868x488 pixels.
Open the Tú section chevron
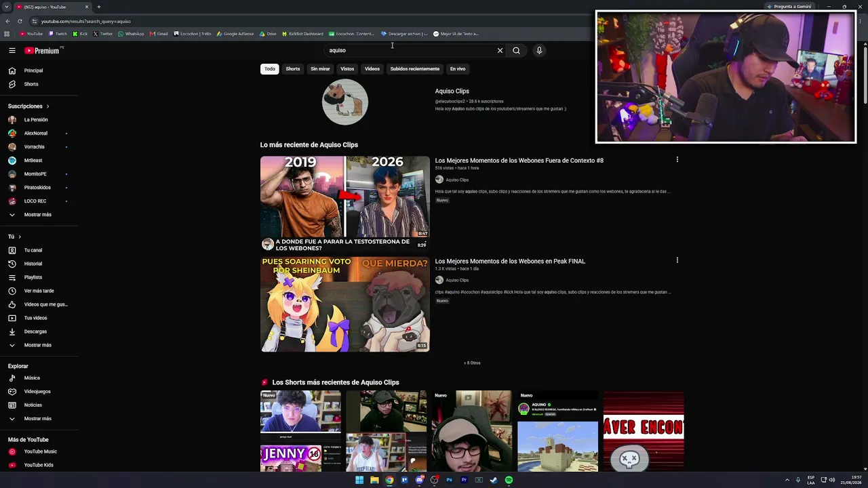[20, 237]
